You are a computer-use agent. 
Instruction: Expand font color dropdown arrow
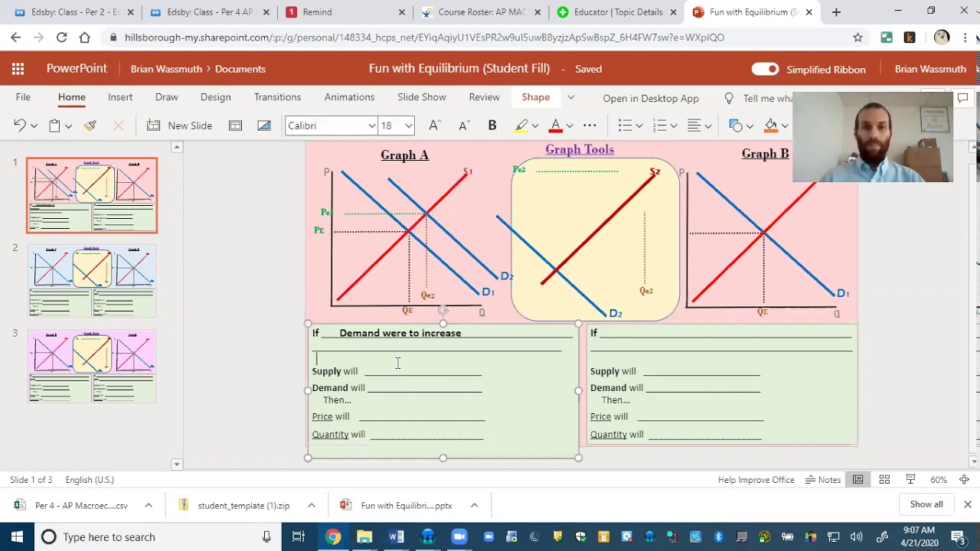pyautogui.click(x=569, y=126)
